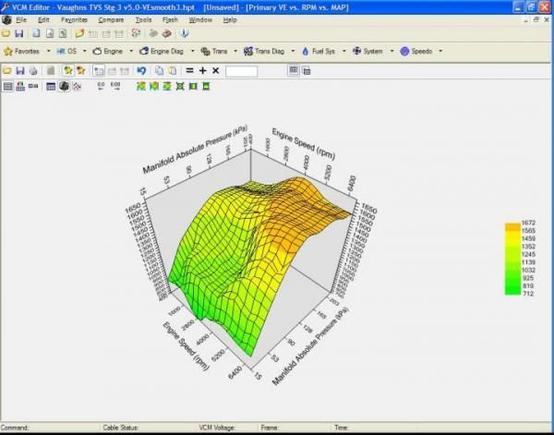Toggle the 2D line graph view button

coord(77,86)
